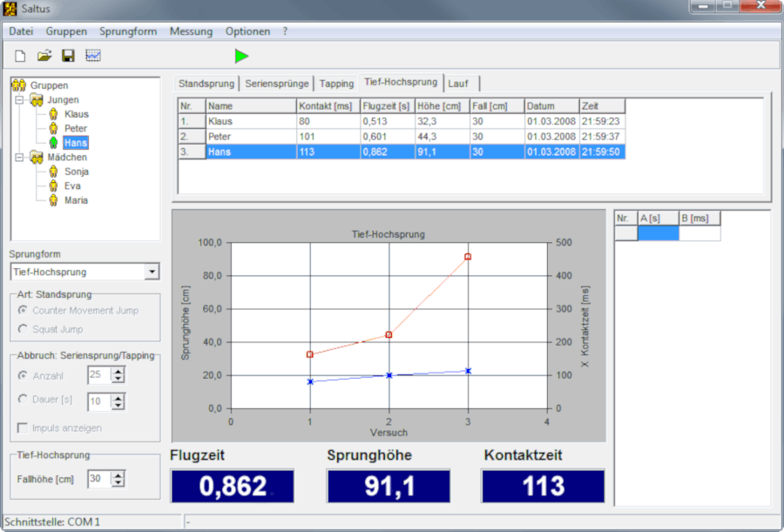Viewport: 784px width, 532px height.
Task: Click the Flugzeit column header
Action: pos(386,106)
